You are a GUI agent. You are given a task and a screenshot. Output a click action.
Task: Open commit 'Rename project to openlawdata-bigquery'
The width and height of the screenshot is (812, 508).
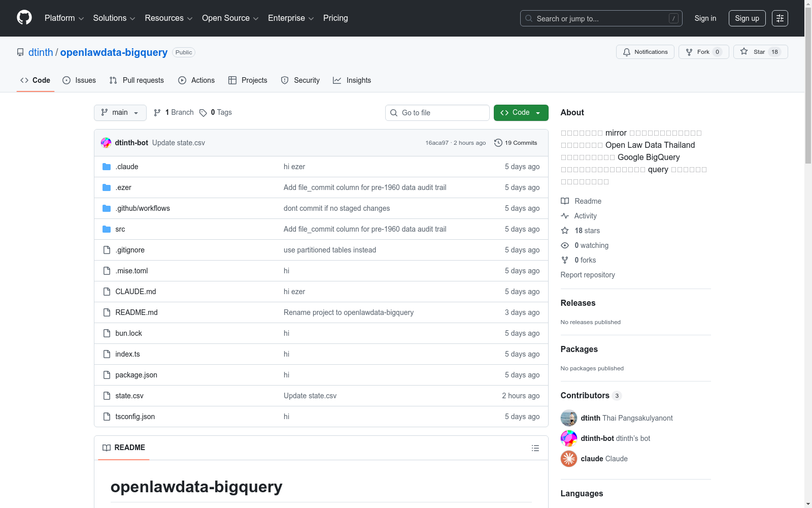349,312
